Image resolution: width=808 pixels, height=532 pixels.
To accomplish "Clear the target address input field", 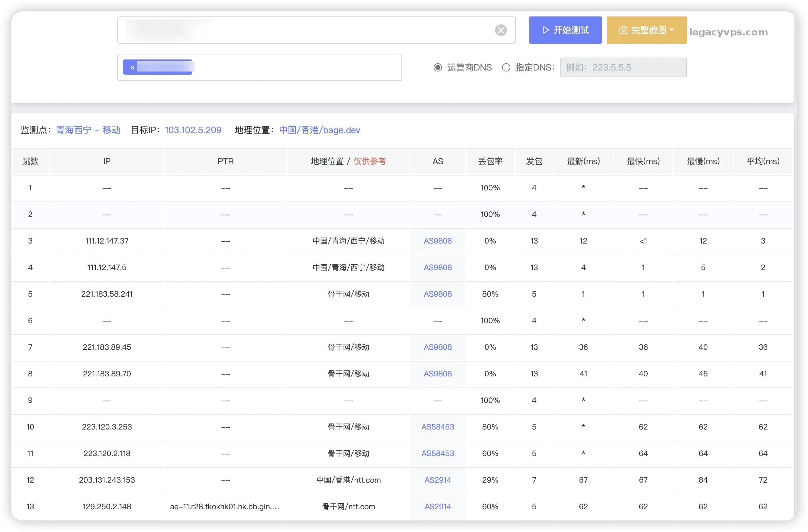I will tap(500, 30).
